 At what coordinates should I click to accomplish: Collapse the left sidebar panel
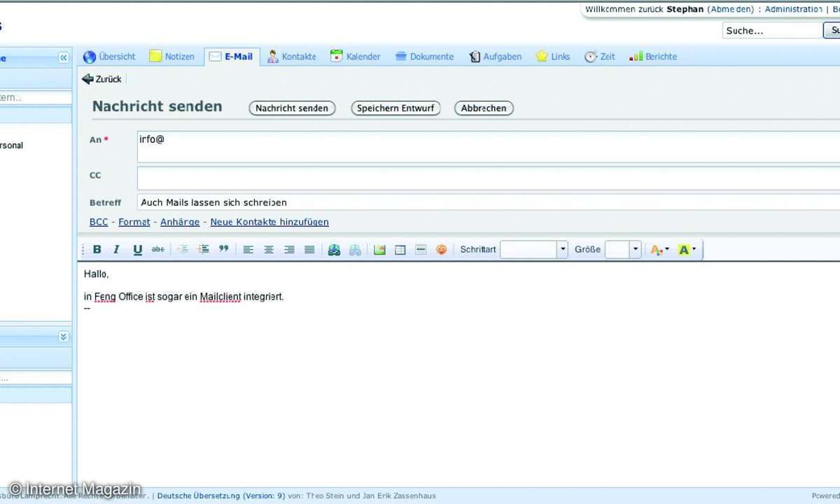pyautogui.click(x=64, y=58)
